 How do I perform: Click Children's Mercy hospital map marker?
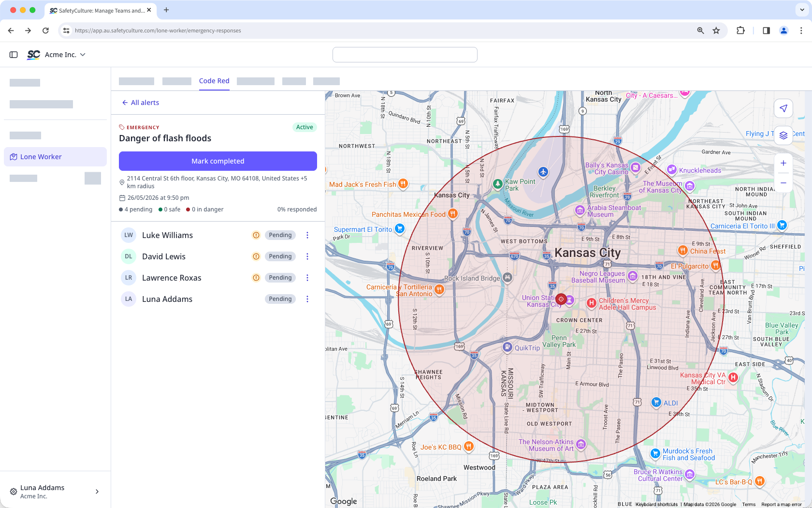tap(591, 303)
